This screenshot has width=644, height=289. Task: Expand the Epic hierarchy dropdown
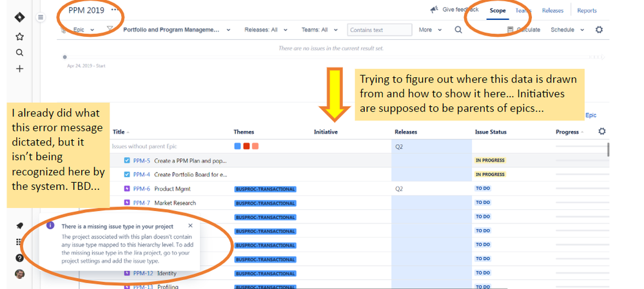click(x=84, y=30)
